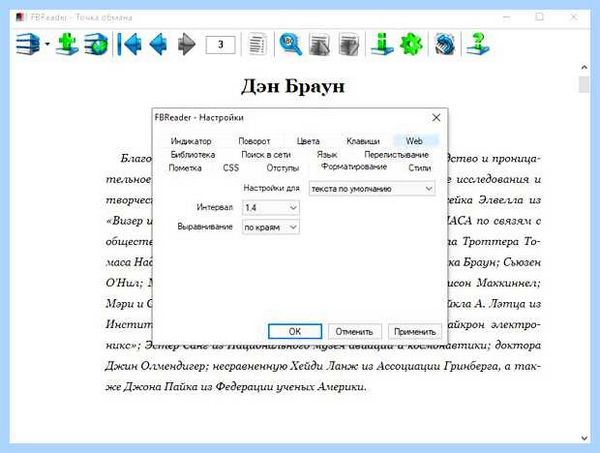Click the gray forward arrow icon
Image resolution: width=600 pixels, height=453 pixels.
[187, 44]
